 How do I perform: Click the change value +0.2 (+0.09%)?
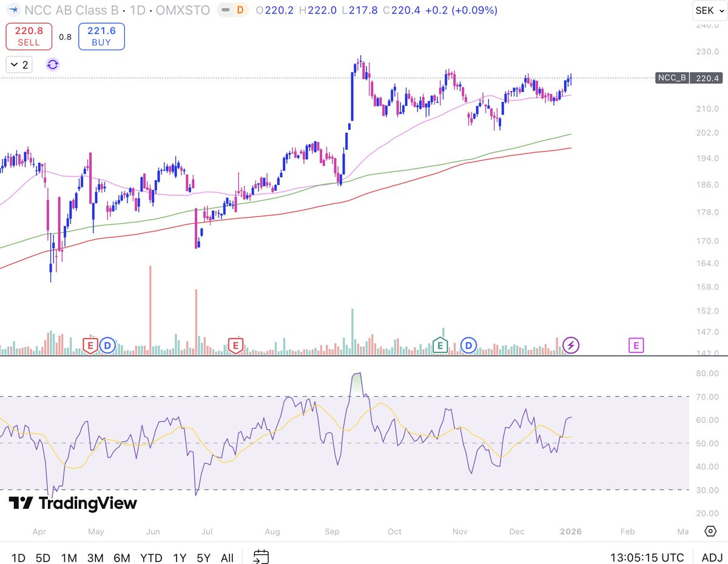click(x=462, y=10)
